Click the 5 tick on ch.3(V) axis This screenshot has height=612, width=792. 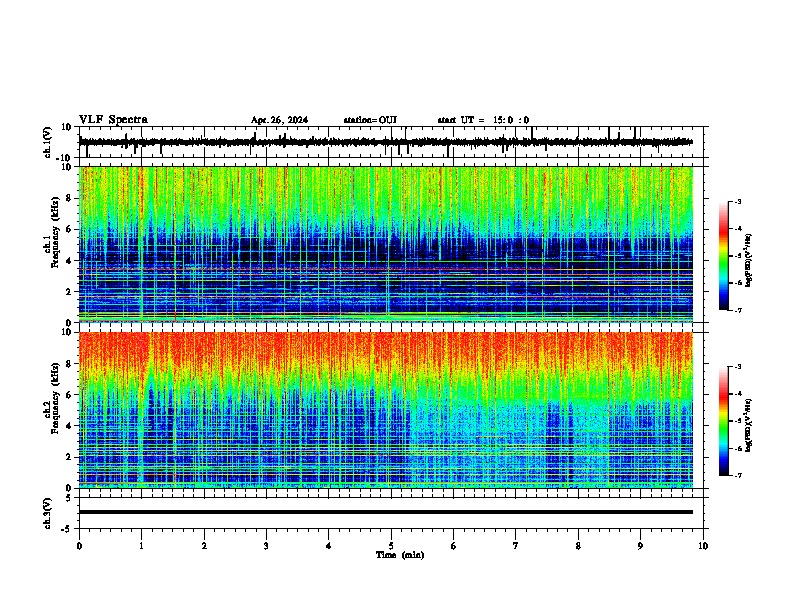point(69,498)
